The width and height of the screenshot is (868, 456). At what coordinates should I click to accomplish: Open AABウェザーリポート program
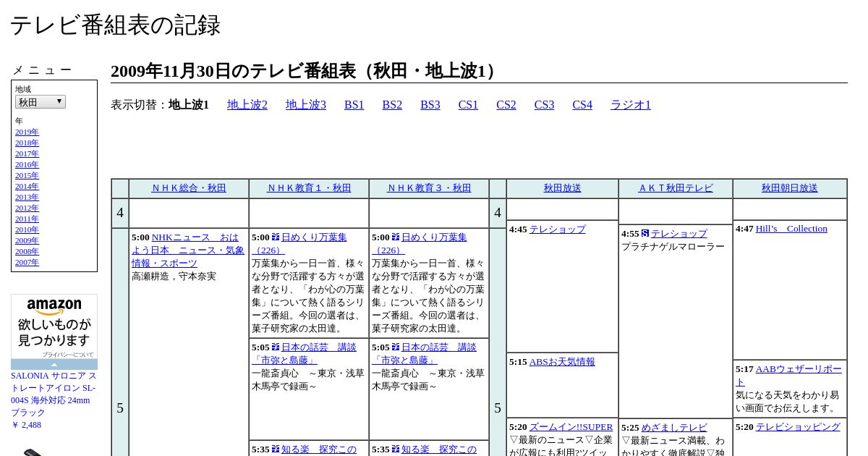coord(789,375)
